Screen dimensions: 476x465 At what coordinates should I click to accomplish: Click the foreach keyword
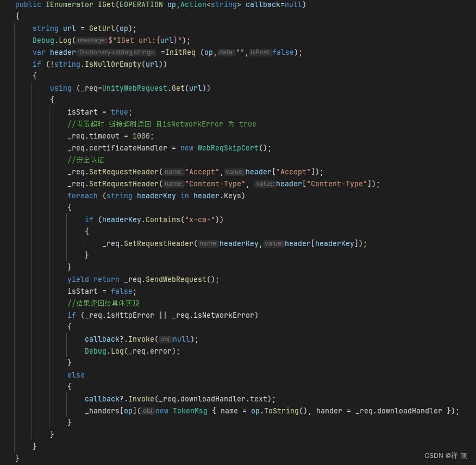click(x=83, y=196)
